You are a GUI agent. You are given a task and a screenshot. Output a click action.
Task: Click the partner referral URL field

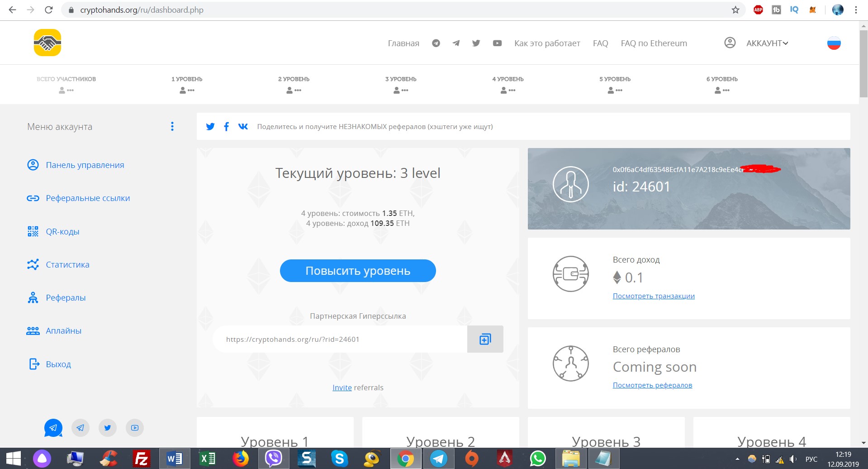[x=339, y=339]
